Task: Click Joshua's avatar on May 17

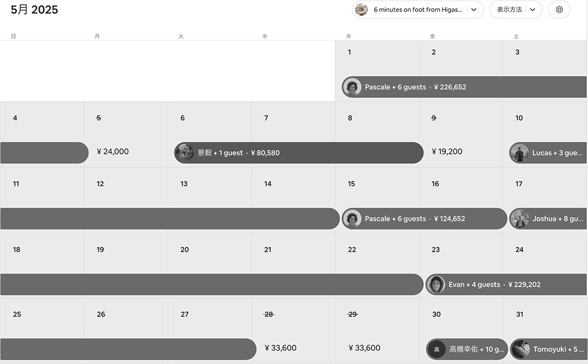Action: tap(520, 219)
